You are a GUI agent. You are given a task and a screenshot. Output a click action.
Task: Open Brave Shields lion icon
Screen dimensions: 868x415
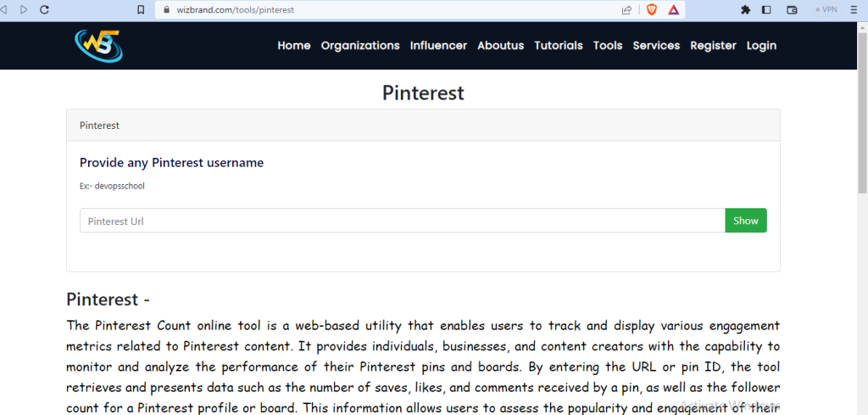point(652,9)
